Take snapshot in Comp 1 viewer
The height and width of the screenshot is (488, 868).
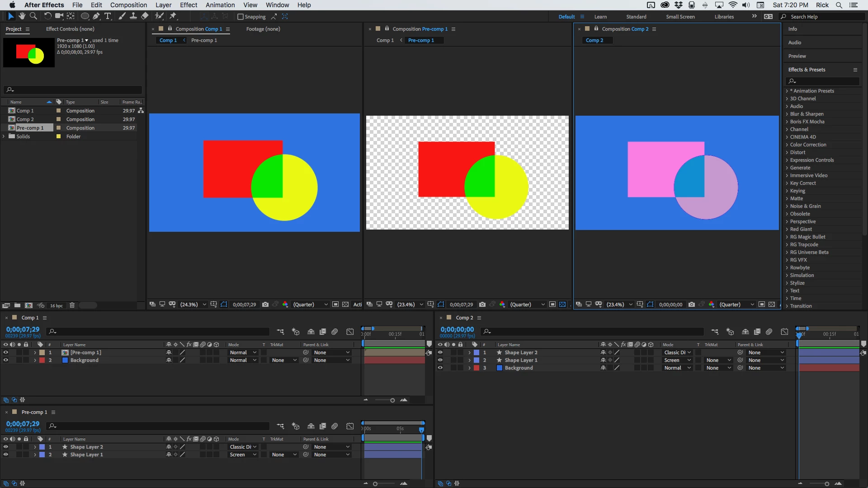265,305
